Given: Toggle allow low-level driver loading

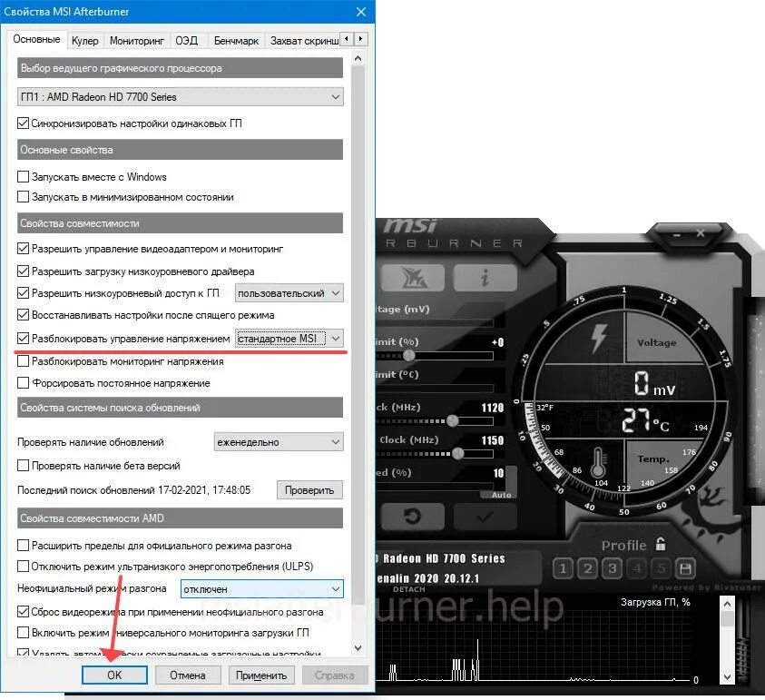Looking at the screenshot, I should 23,271.
